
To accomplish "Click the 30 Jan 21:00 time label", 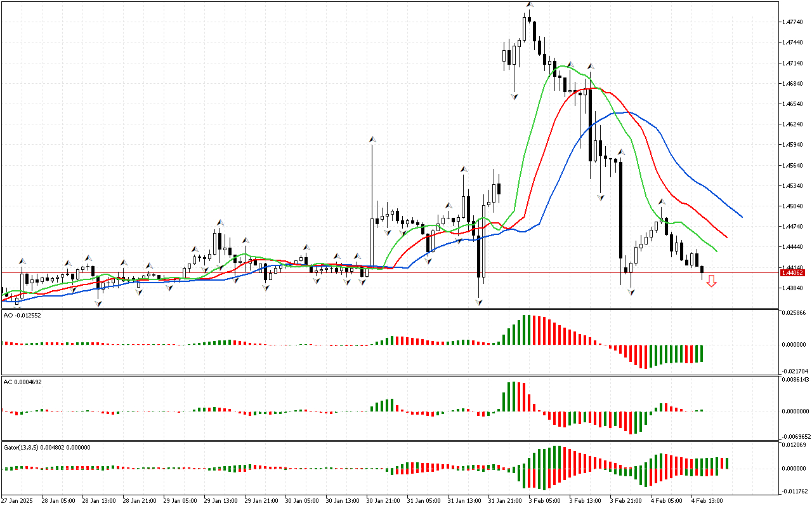I will tap(383, 500).
